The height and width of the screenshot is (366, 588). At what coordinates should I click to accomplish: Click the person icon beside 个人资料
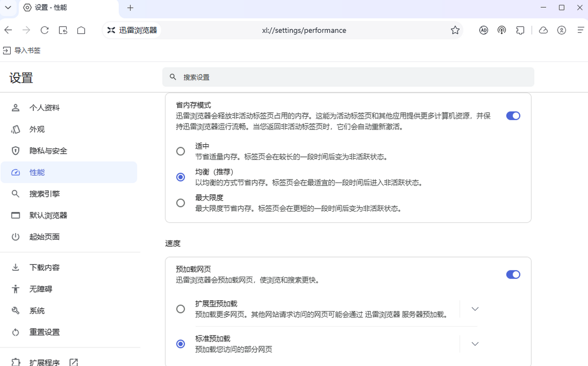pyautogui.click(x=16, y=108)
